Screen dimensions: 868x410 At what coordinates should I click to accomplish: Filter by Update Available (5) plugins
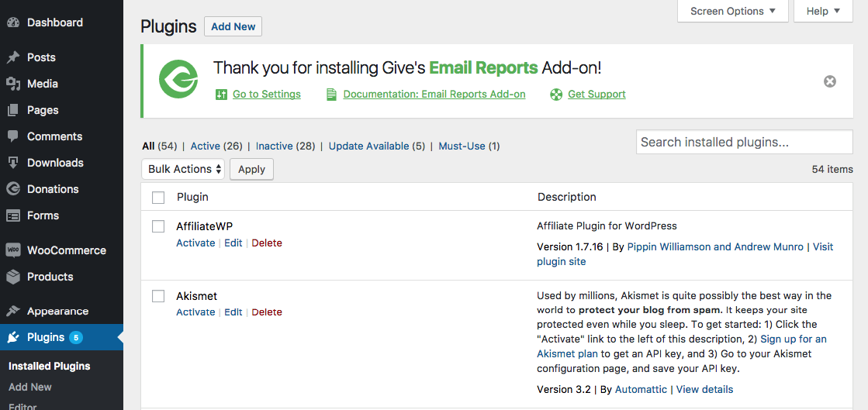[377, 146]
